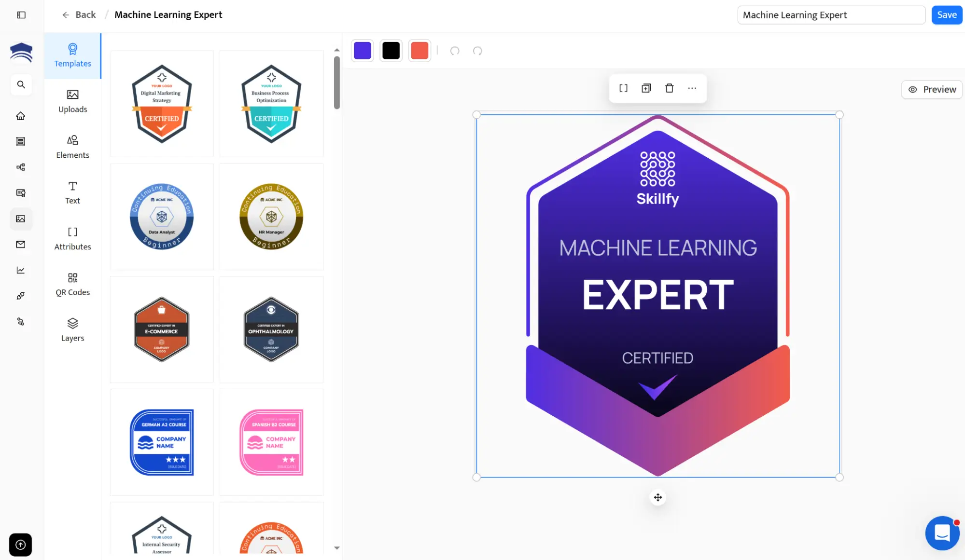This screenshot has width=965, height=560.
Task: Toggle the sidebar collapse icon
Action: tap(21, 15)
